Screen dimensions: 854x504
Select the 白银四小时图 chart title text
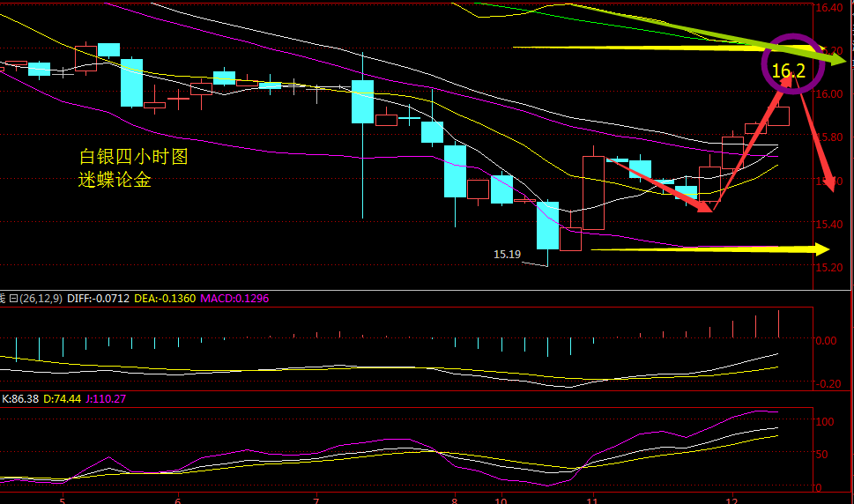133,158
